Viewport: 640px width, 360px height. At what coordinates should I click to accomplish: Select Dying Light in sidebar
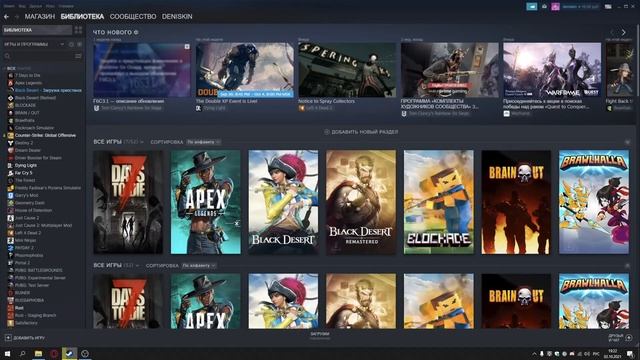point(26,165)
